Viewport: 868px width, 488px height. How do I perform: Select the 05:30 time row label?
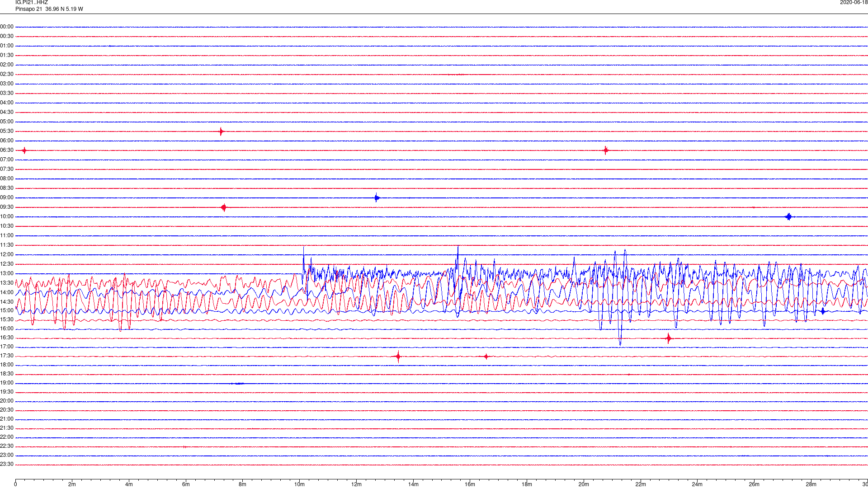(x=7, y=131)
